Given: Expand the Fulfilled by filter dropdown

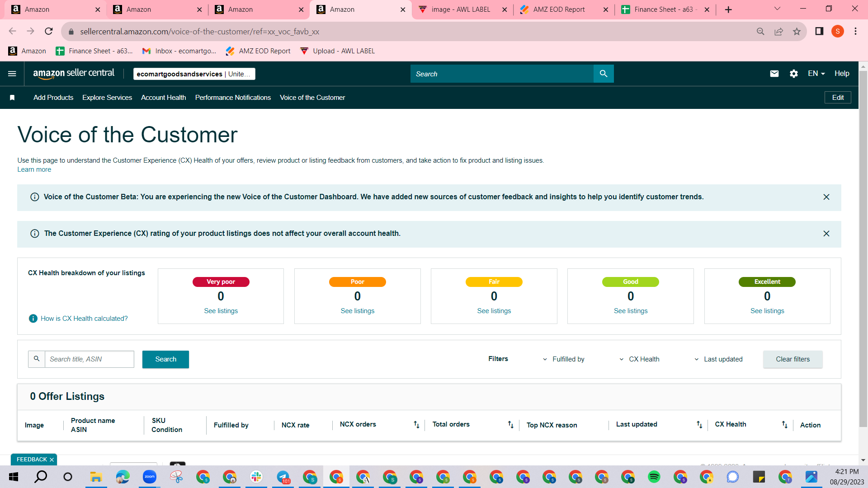Looking at the screenshot, I should pos(563,359).
